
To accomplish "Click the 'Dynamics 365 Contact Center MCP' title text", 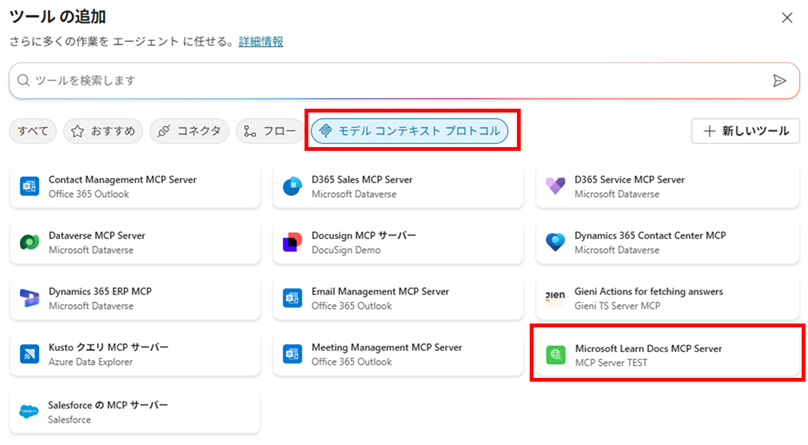I will click(x=650, y=235).
